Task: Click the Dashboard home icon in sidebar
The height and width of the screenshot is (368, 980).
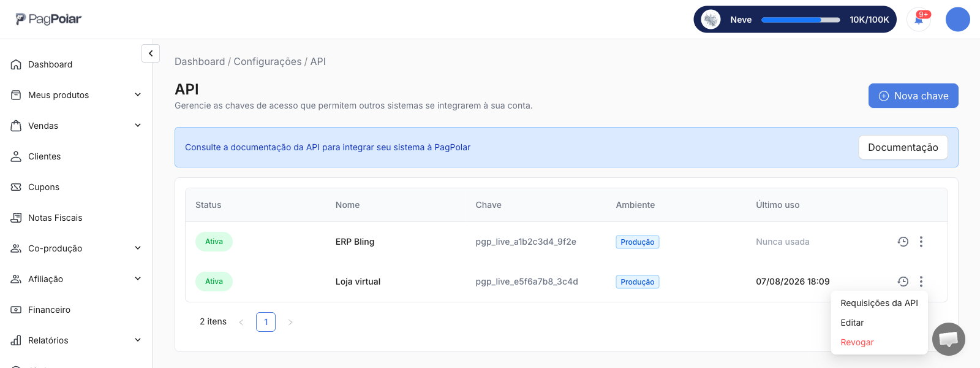Action: (x=16, y=64)
